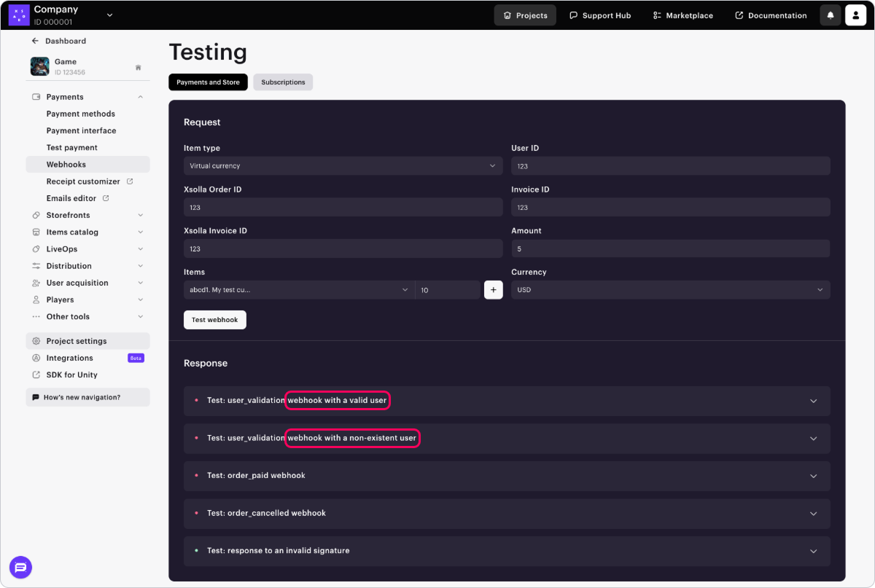Expand the Storefronts section
Screen dimensions: 875x588
tap(140, 215)
